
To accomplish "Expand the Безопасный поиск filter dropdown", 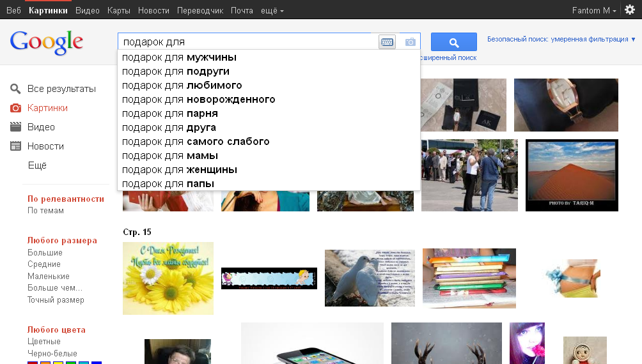I will pyautogui.click(x=561, y=39).
